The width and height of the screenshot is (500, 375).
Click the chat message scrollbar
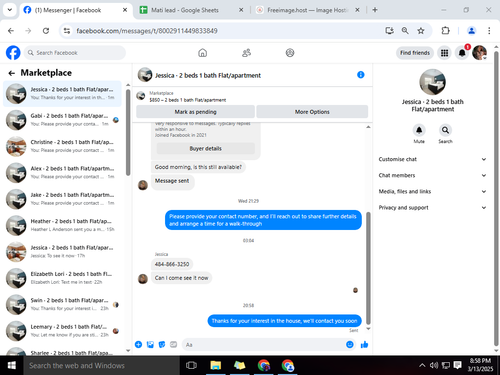(368, 268)
